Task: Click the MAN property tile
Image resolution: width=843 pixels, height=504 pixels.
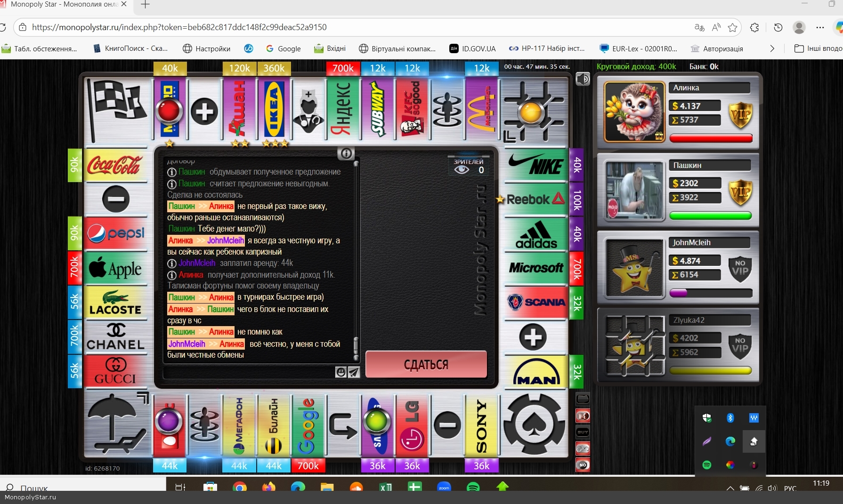Action: pos(536,371)
